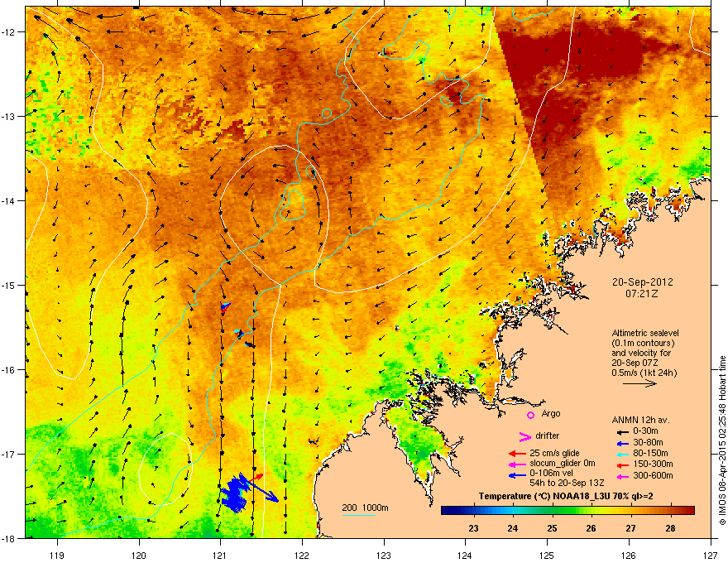
Task: Click the Temperature NOAA18_L3U colourbar title
Action: coord(566,496)
